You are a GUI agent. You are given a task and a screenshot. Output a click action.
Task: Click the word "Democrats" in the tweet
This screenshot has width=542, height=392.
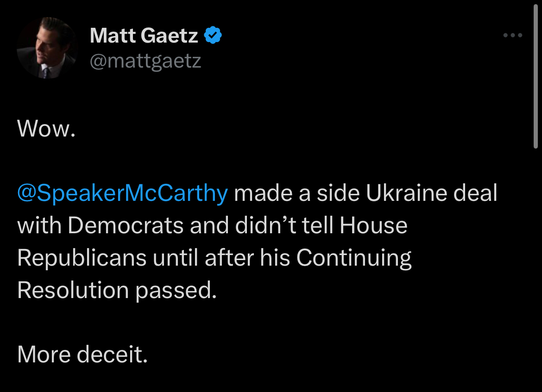click(125, 226)
